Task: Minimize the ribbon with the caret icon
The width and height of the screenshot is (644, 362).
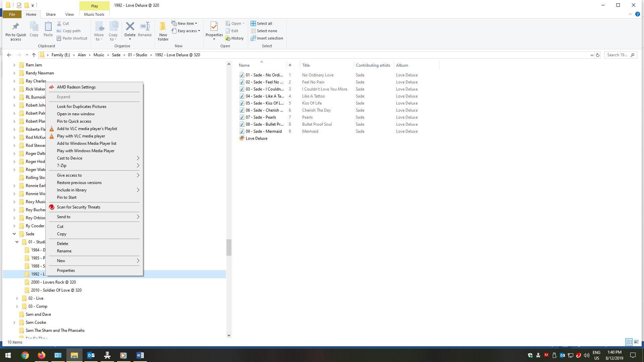Action: (630, 14)
